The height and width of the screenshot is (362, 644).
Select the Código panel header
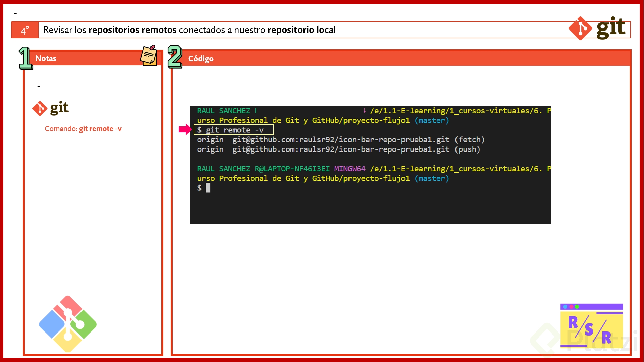pyautogui.click(x=401, y=58)
